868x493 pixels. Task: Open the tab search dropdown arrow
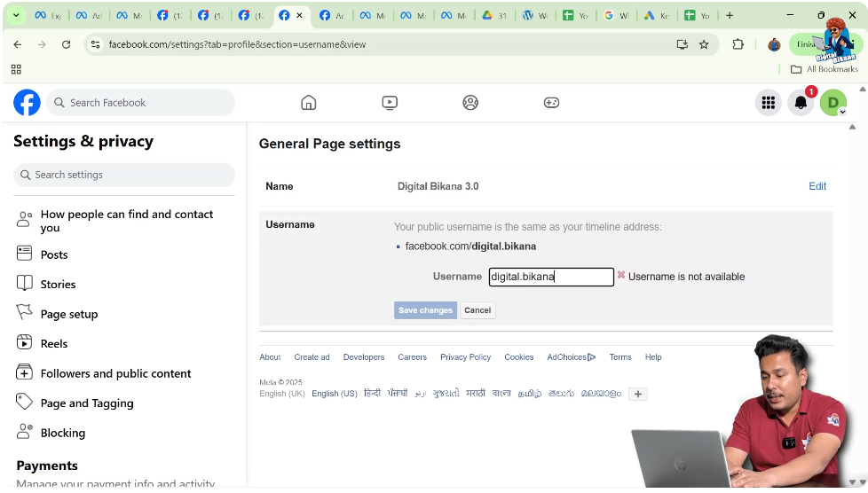[16, 15]
